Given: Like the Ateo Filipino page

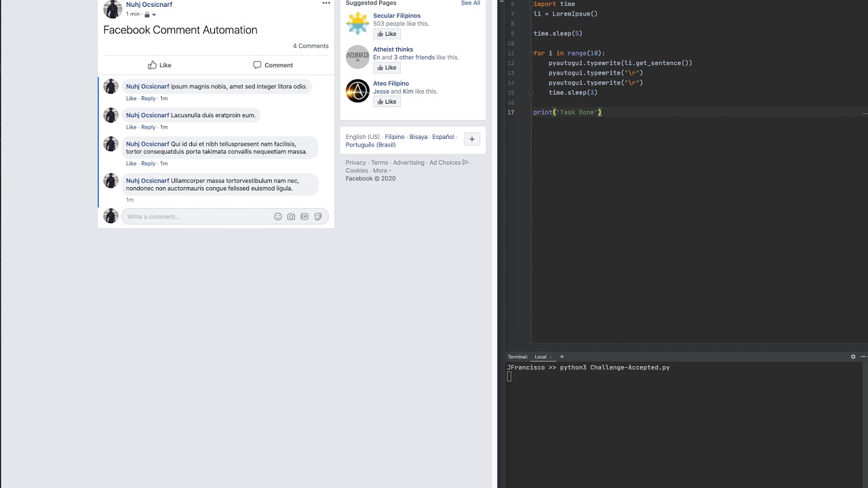Looking at the screenshot, I should [387, 102].
